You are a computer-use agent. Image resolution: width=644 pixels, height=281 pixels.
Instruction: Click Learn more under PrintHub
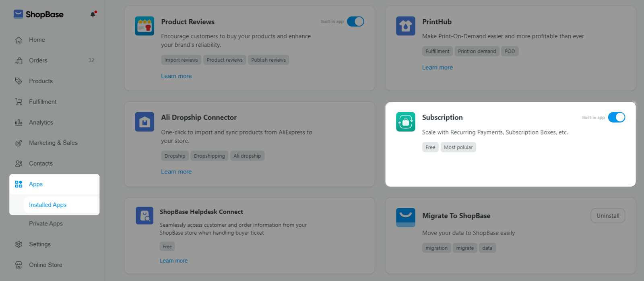[x=437, y=68]
